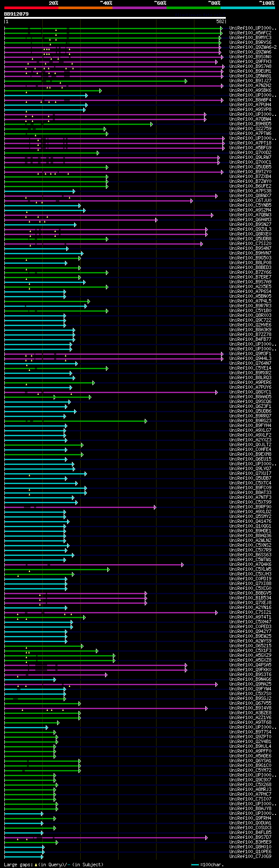Image resolution: width=279 pixels, height=868 pixels.
Task: Click purple alignment bar for UniRef100_Q8GYC1
Action: pyautogui.click(x=111, y=392)
